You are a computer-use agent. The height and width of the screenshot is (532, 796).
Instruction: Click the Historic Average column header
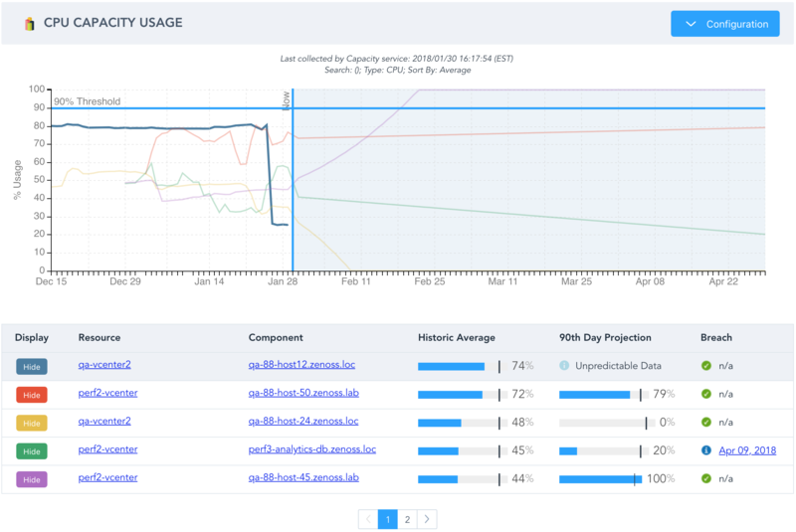457,338
